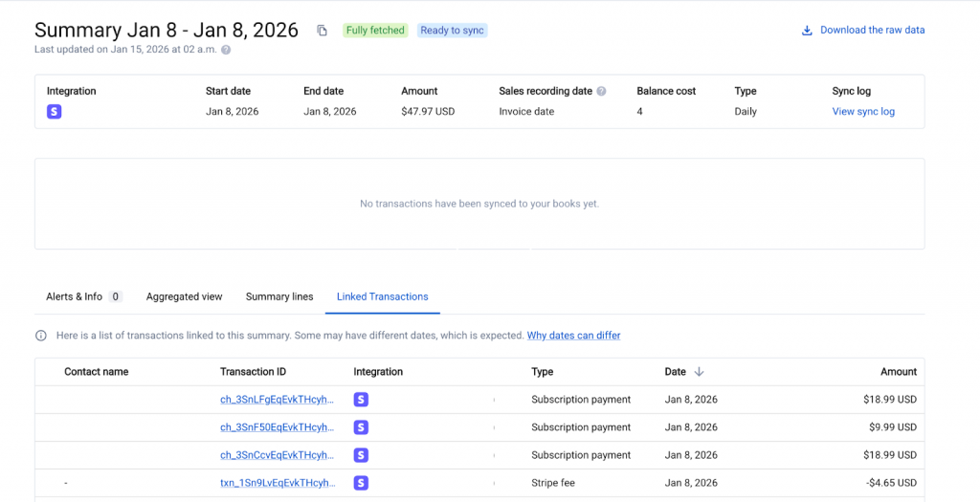Click the Stripe icon under Integration header
Viewport: 980px width, 502px height.
click(55, 112)
